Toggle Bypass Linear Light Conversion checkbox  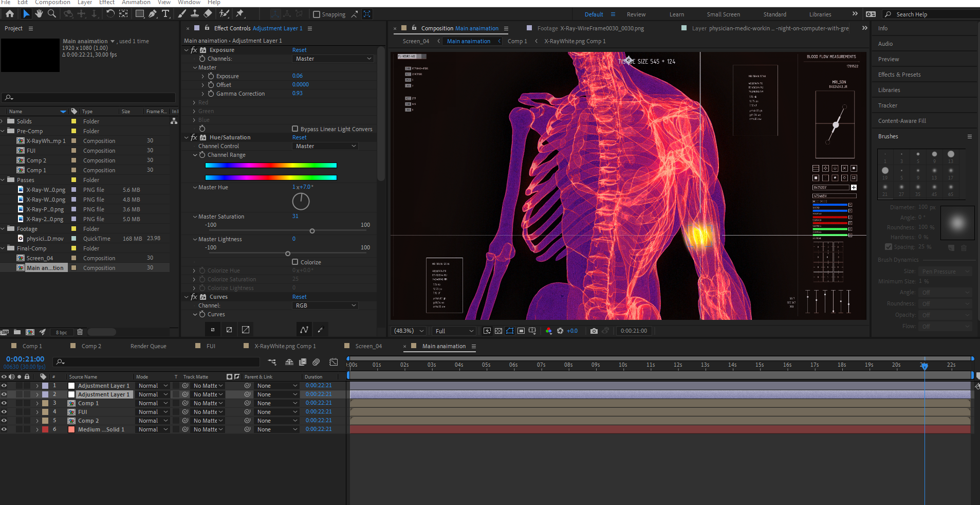(x=295, y=129)
